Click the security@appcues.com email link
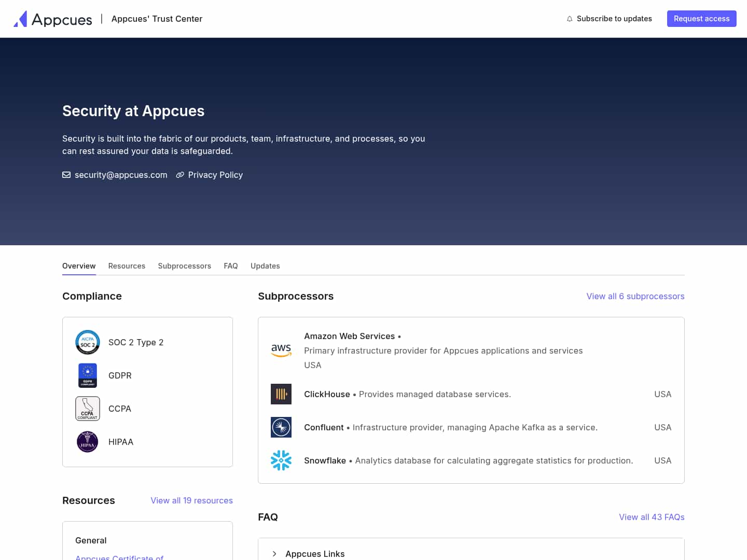 [120, 175]
